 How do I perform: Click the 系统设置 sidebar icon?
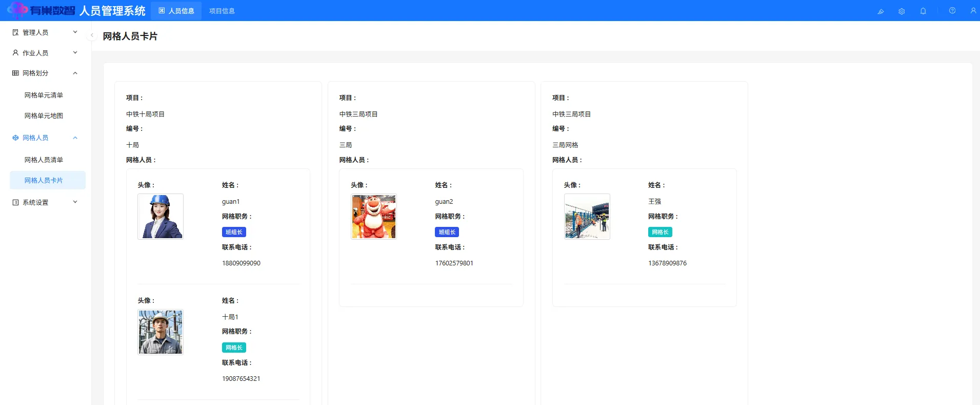[15, 202]
